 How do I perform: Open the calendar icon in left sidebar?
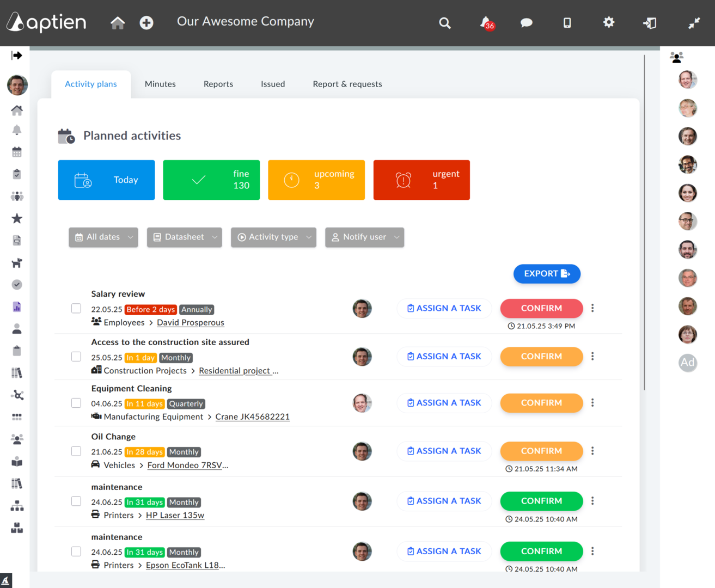point(17,152)
